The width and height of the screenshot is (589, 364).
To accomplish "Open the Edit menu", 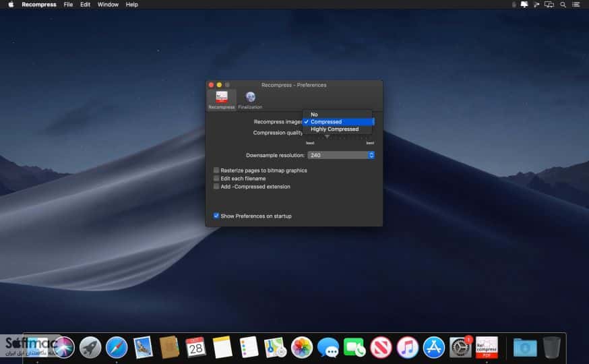I will tap(86, 5).
